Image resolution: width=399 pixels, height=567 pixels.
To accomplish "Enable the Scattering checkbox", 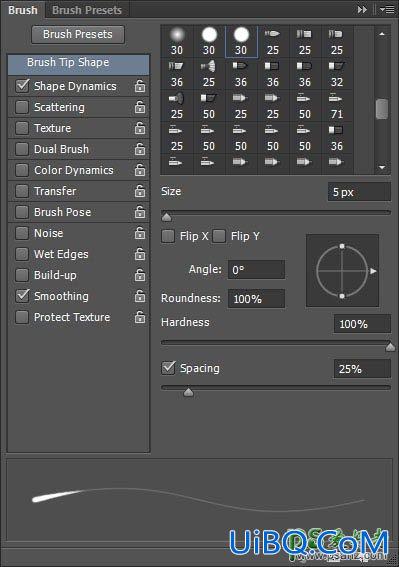I will [x=22, y=107].
